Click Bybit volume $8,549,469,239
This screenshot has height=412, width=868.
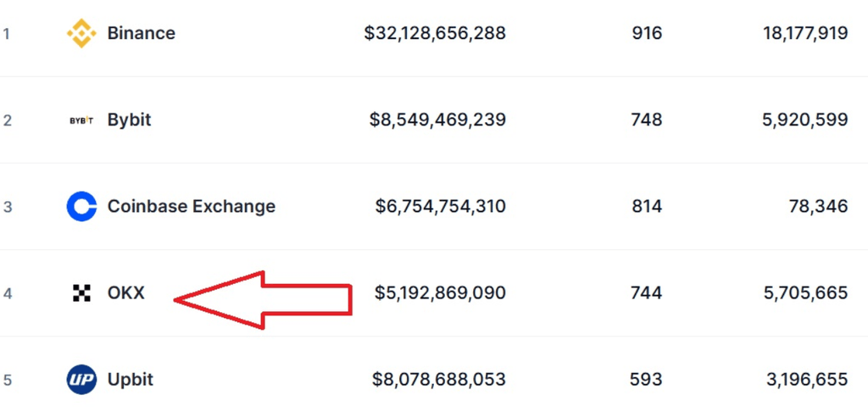437,120
